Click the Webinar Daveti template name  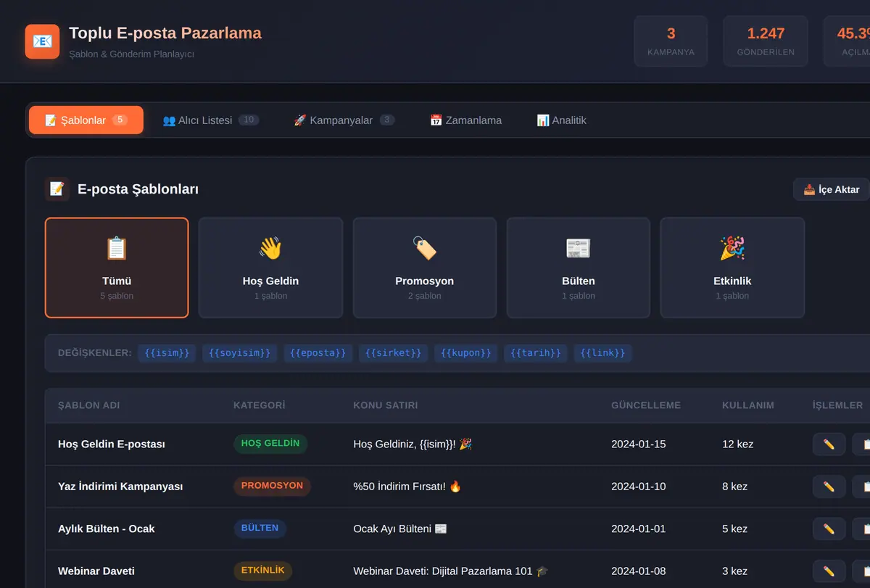point(96,571)
